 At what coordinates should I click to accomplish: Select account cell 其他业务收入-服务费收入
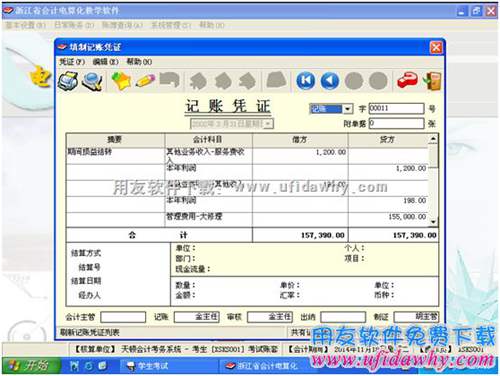[x=208, y=155]
